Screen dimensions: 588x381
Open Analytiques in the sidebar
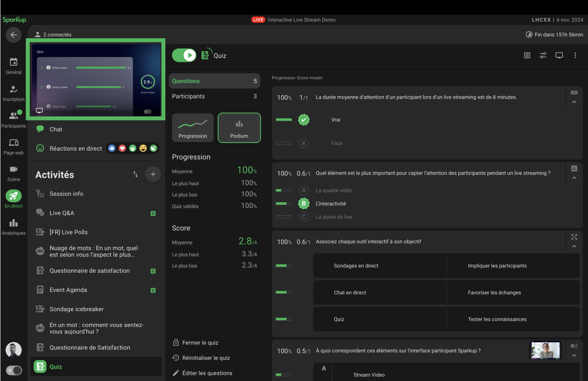[13, 227]
